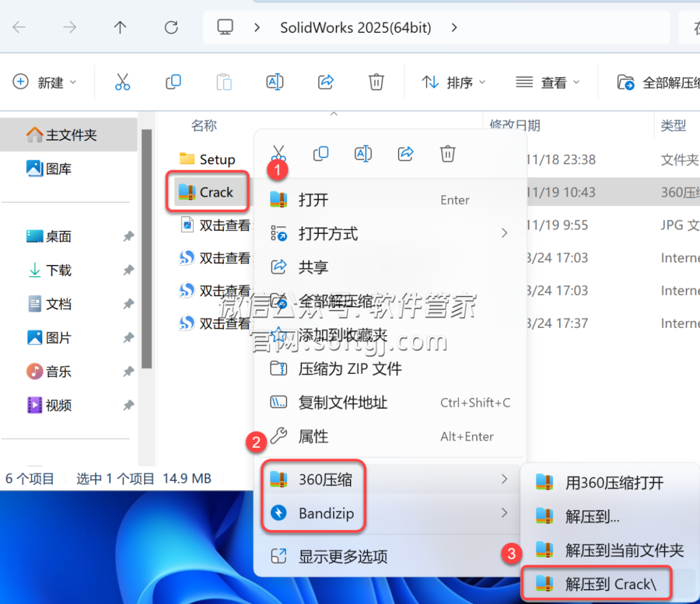Sort by the 修改日期 column header

click(515, 125)
